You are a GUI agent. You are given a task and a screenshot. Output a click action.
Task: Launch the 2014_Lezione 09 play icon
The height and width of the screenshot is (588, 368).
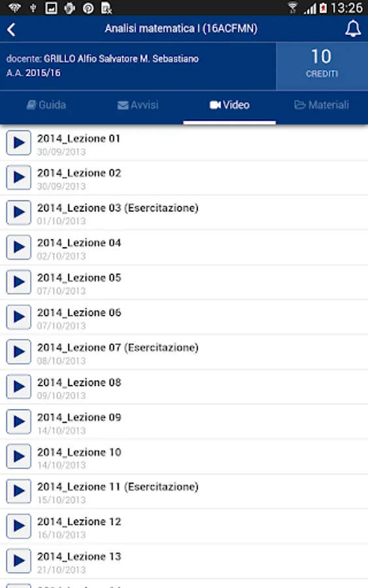pos(18,421)
